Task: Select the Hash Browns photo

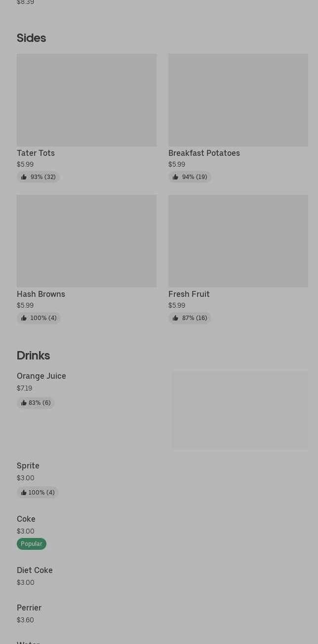Action: pyautogui.click(x=86, y=241)
